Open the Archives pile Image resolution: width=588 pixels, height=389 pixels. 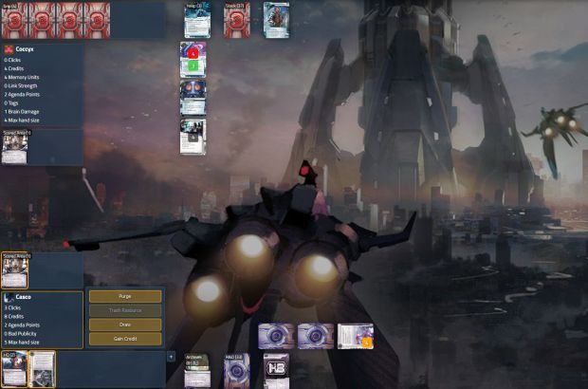[x=197, y=371]
